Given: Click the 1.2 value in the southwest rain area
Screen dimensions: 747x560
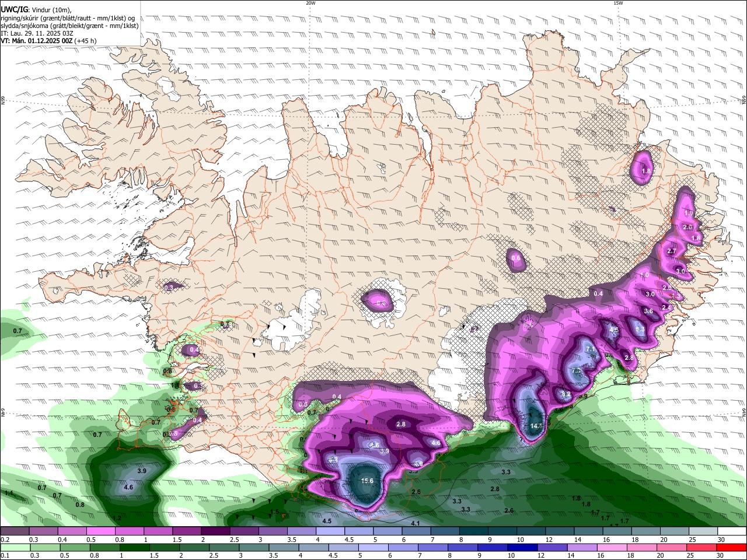Looking at the screenshot, I should (117, 518).
